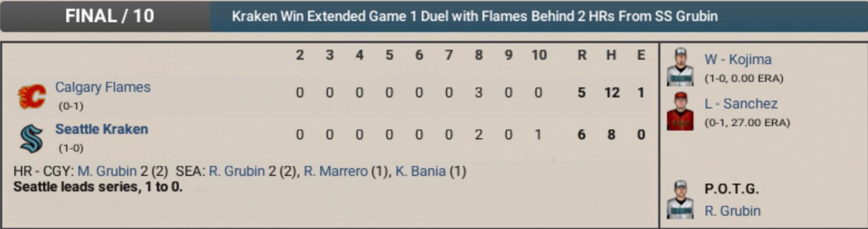The image size is (868, 229).
Task: Click the game recap headline
Action: coord(475,16)
